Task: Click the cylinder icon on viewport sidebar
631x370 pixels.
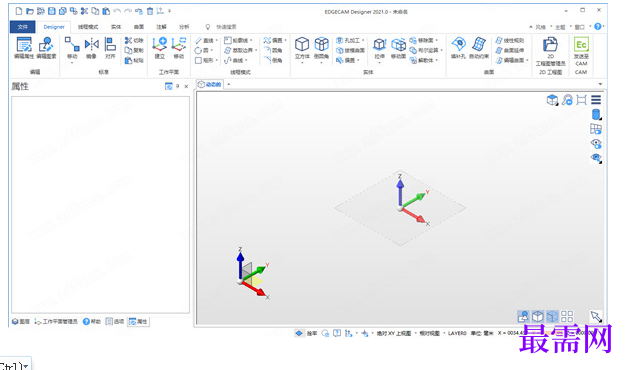Action: coord(596,115)
